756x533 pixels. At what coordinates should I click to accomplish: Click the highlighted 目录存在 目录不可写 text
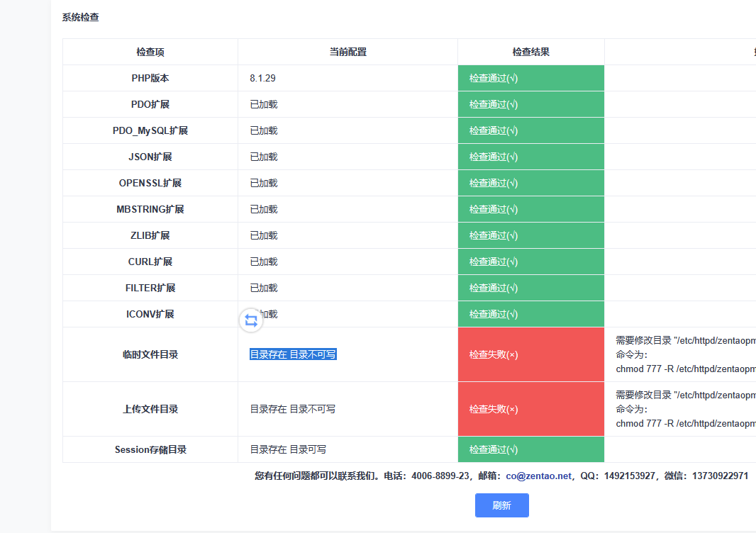point(293,354)
